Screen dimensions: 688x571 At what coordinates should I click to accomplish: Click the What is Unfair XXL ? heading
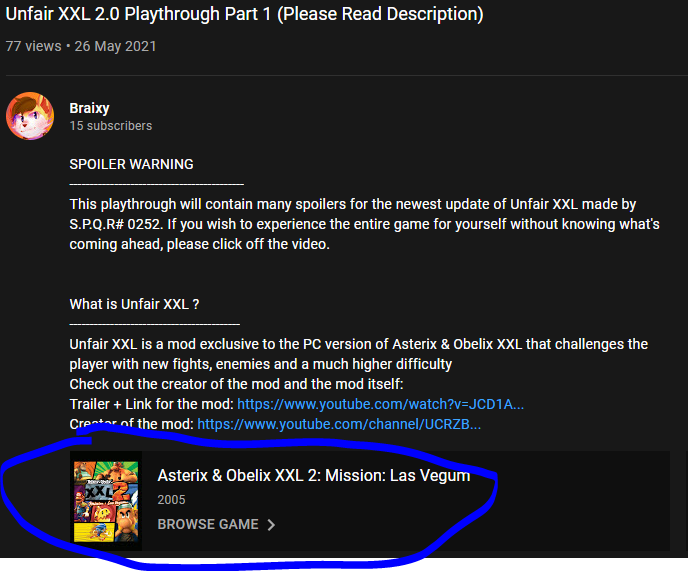(134, 304)
